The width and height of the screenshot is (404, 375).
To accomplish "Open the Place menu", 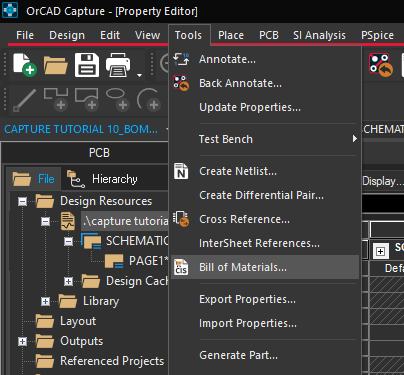I will pyautogui.click(x=231, y=35).
